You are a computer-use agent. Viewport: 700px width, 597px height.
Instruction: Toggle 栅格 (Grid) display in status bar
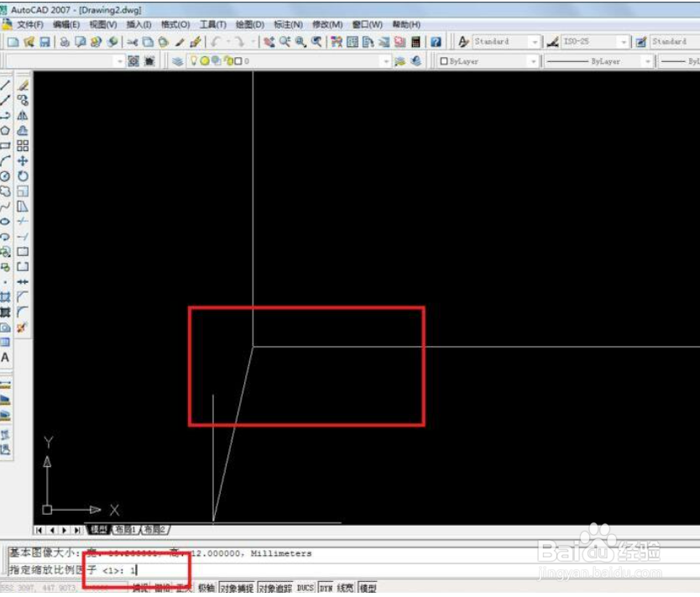163,588
